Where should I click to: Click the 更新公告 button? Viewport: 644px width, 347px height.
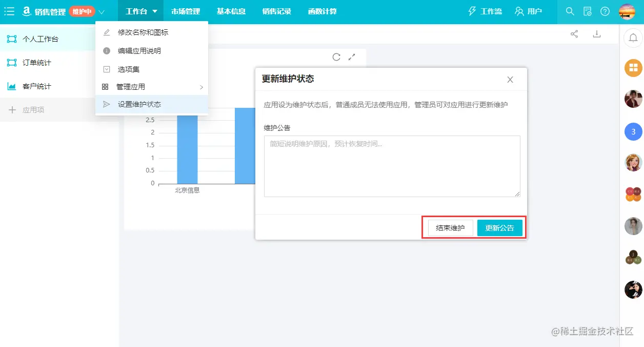pyautogui.click(x=500, y=228)
